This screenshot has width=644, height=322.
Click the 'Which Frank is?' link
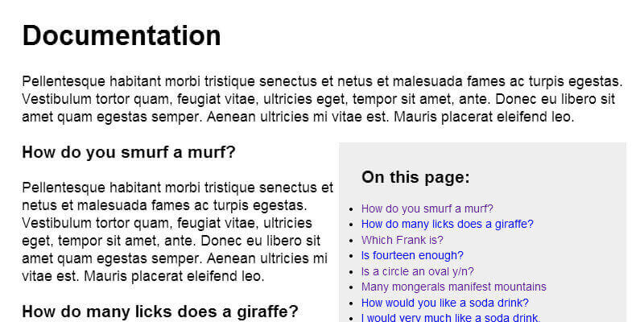pyautogui.click(x=402, y=240)
